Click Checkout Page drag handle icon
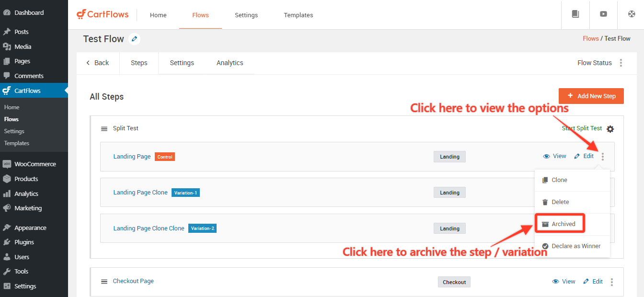644x297 pixels. click(x=104, y=282)
